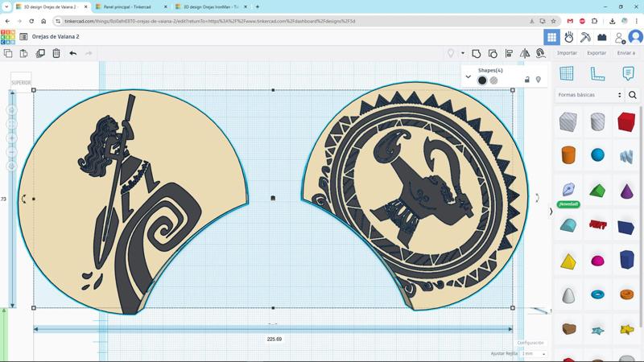Select the Ruler tool icon
The width and height of the screenshot is (644, 362).
coord(597,74)
